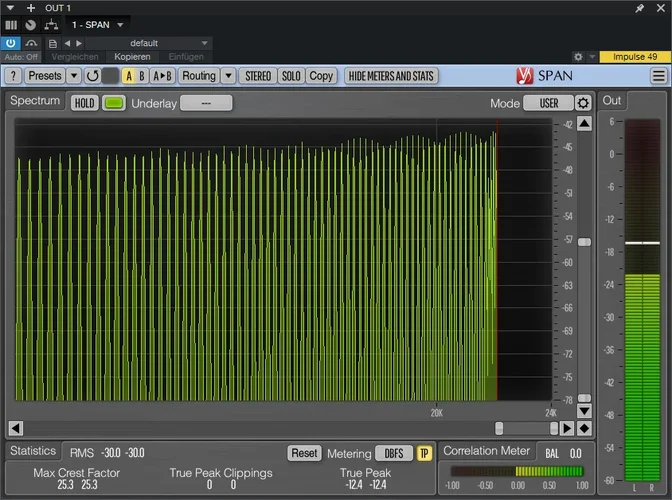Click the Vergleichen menu item

[75, 57]
